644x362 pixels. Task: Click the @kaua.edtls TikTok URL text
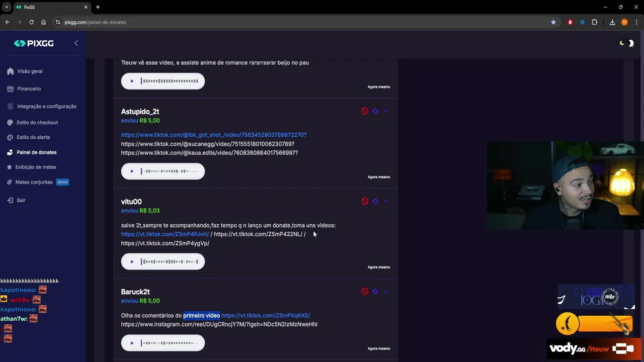[209, 153]
